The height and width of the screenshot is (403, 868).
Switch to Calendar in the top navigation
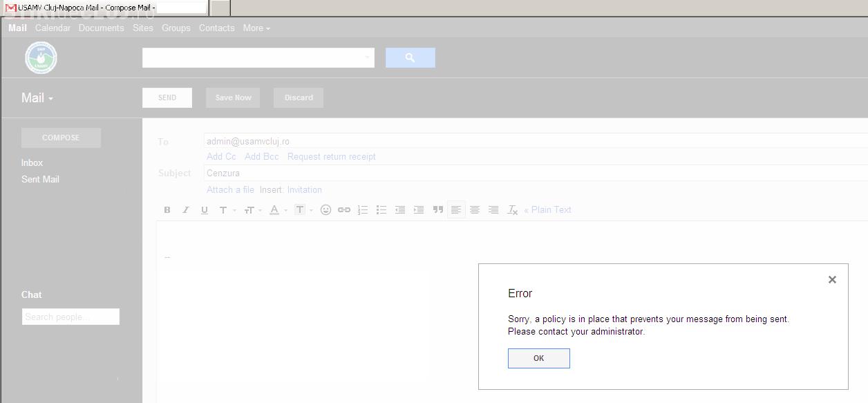click(53, 28)
